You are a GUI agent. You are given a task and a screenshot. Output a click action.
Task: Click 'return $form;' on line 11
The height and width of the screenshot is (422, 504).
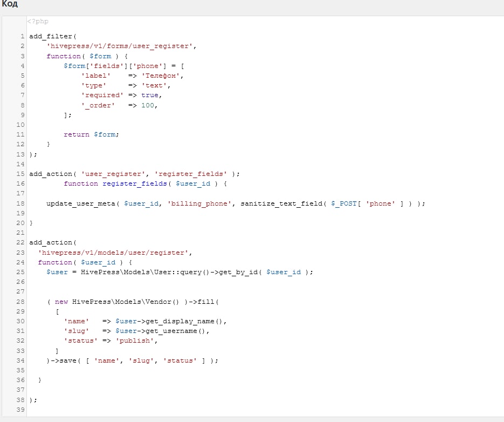(x=91, y=134)
